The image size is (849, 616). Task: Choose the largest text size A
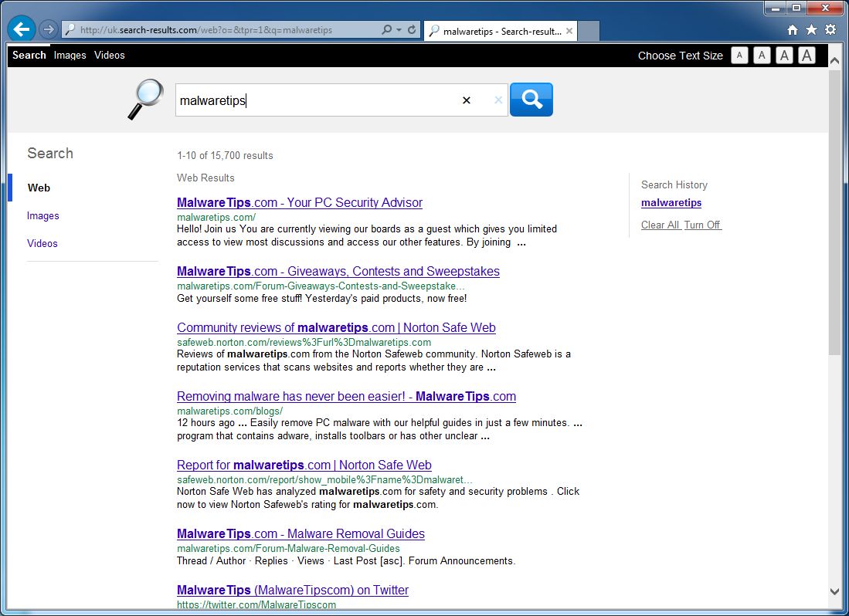point(807,55)
